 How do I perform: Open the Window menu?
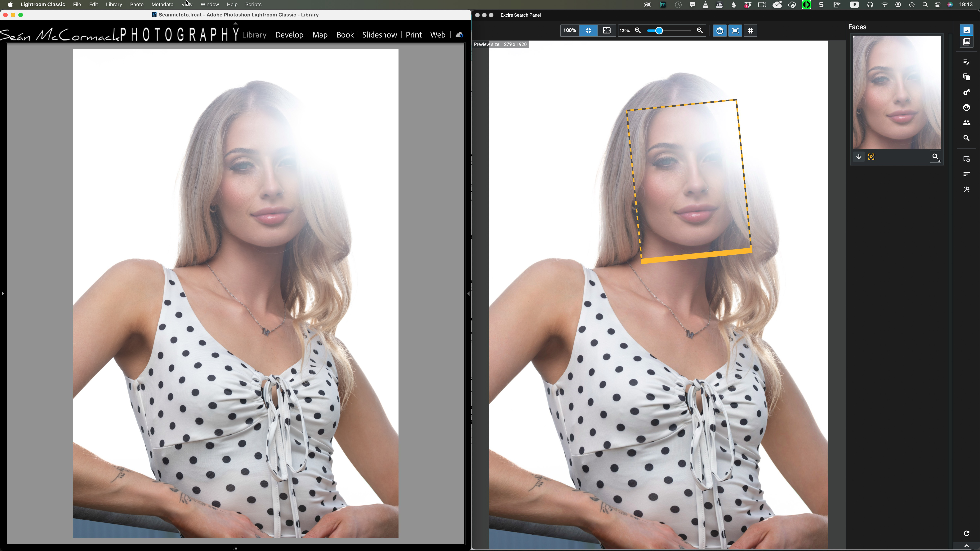pyautogui.click(x=210, y=5)
